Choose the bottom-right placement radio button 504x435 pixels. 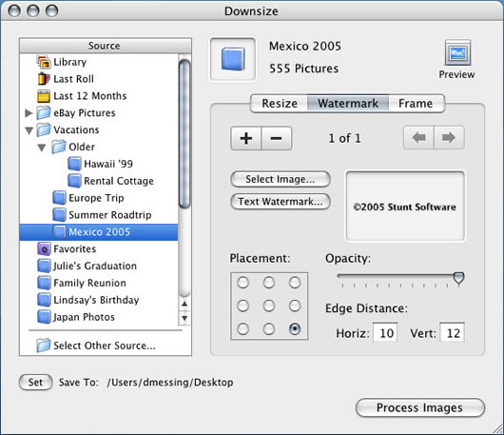click(295, 328)
